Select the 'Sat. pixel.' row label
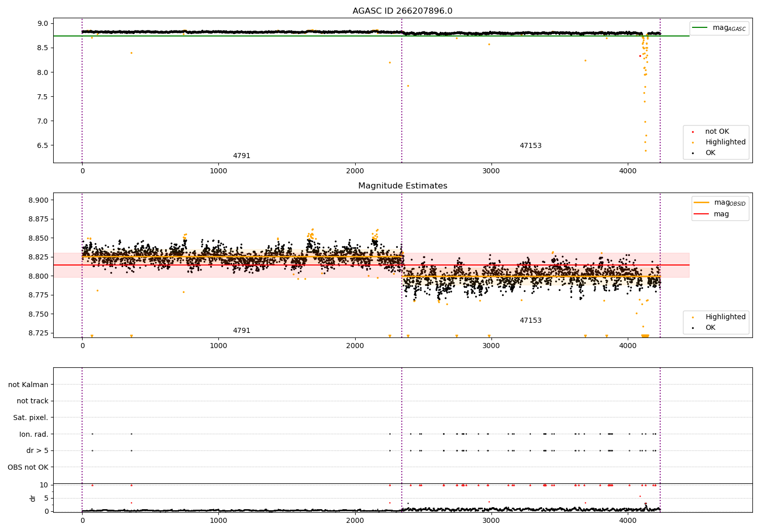The height and width of the screenshot is (532, 760). pyautogui.click(x=30, y=418)
